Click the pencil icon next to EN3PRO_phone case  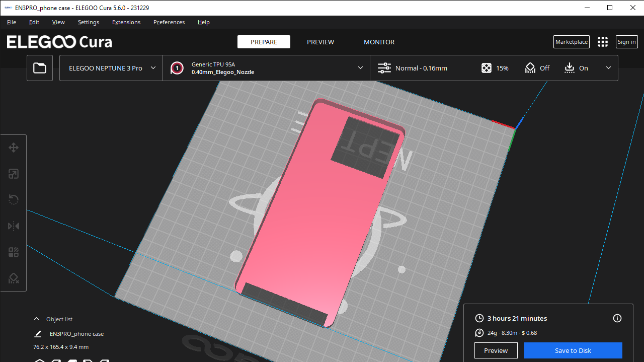tap(38, 334)
